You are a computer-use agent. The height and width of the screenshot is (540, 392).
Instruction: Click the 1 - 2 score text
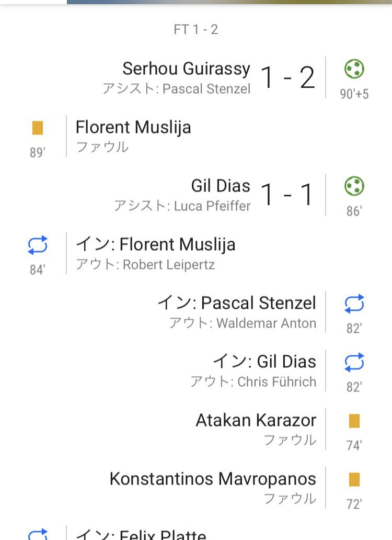[x=287, y=78]
